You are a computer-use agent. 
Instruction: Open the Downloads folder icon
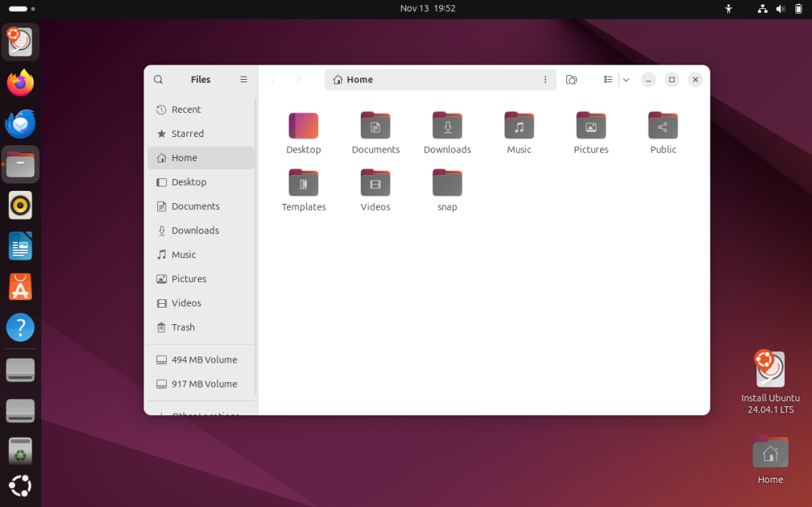tap(447, 126)
